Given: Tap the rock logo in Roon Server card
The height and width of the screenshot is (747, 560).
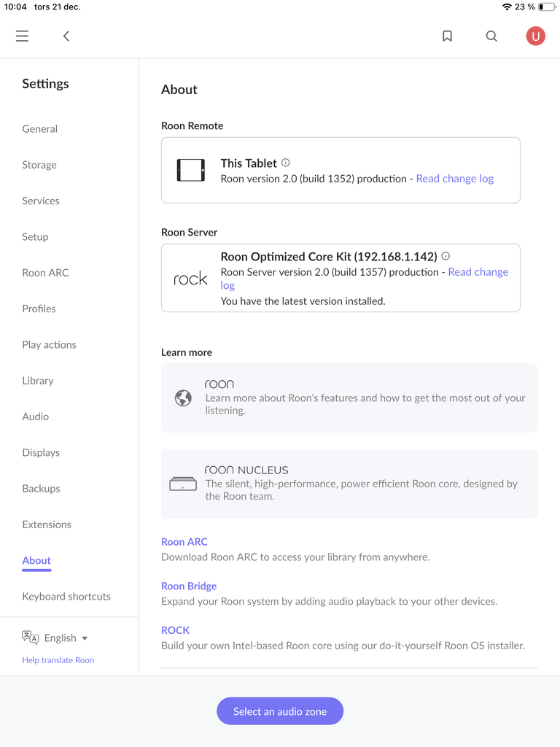Looking at the screenshot, I should coord(190,278).
